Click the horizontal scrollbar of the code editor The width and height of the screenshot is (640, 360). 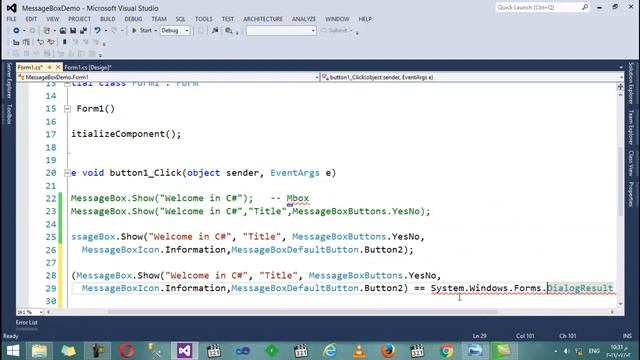point(302,312)
